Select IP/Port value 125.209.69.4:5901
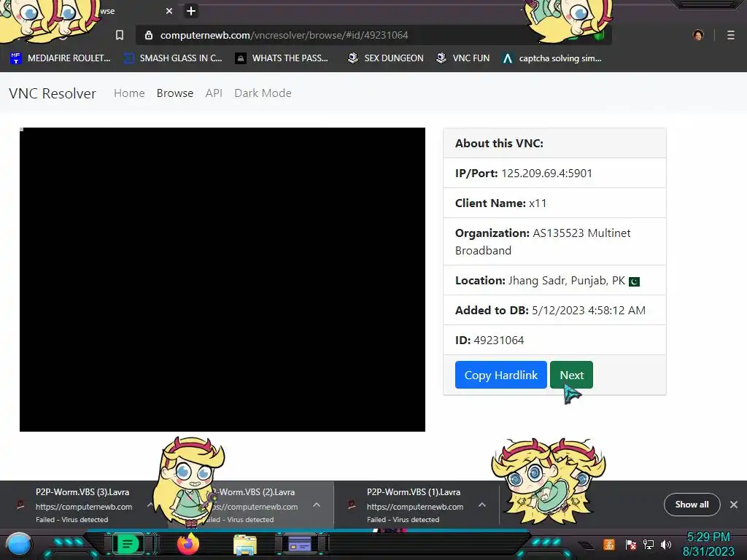The height and width of the screenshot is (560, 747). point(546,174)
